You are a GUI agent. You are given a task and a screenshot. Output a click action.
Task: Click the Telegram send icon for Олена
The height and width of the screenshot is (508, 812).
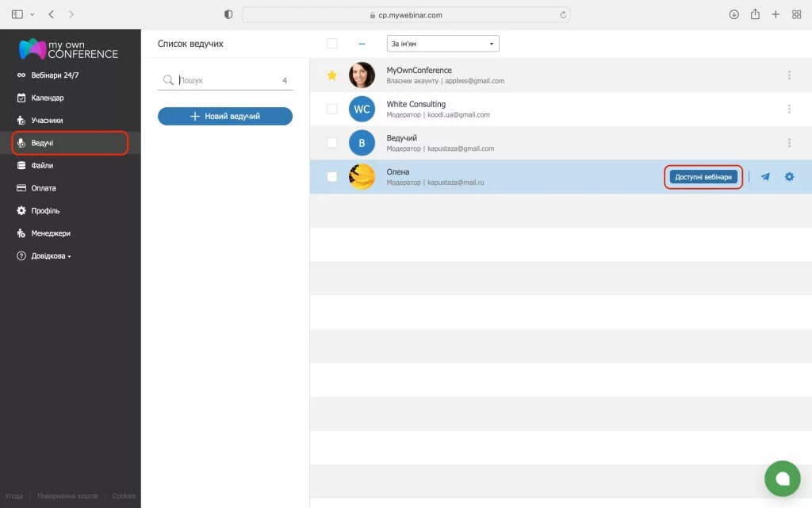point(765,177)
